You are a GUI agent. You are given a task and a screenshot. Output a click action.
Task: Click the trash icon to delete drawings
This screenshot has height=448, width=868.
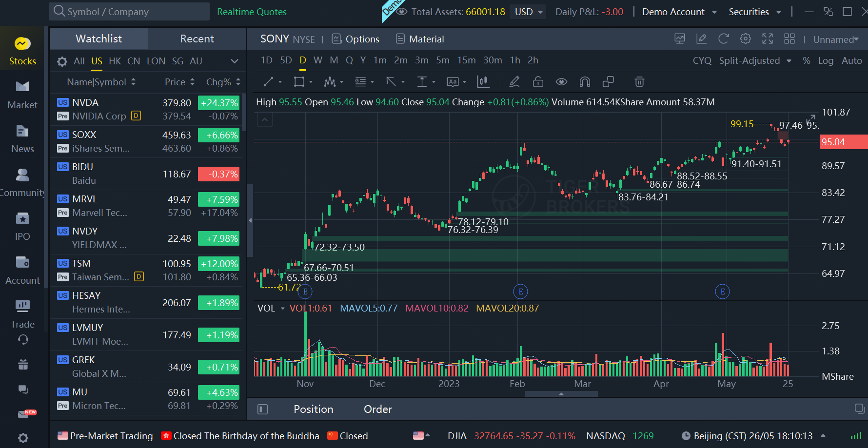[639, 82]
